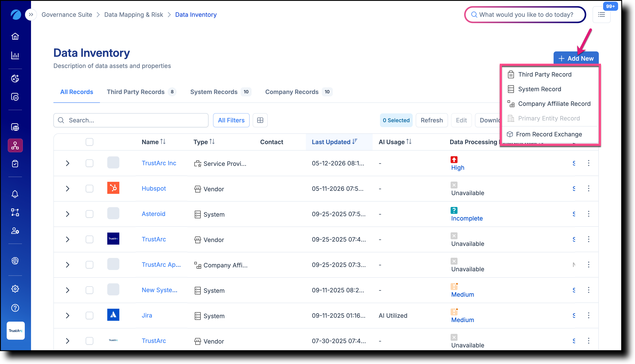The image size is (635, 364).
Task: Switch to Company Records tab
Action: (299, 92)
